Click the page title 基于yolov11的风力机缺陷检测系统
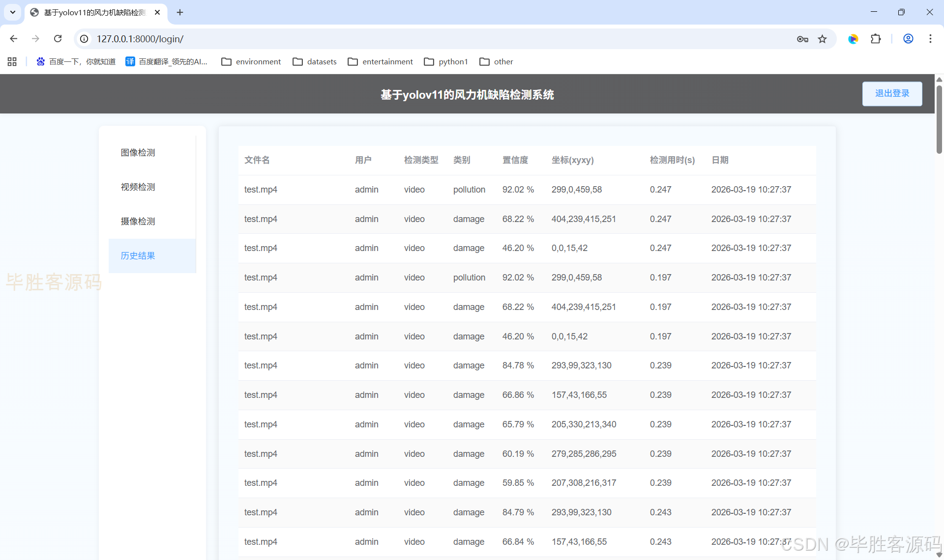 (467, 94)
